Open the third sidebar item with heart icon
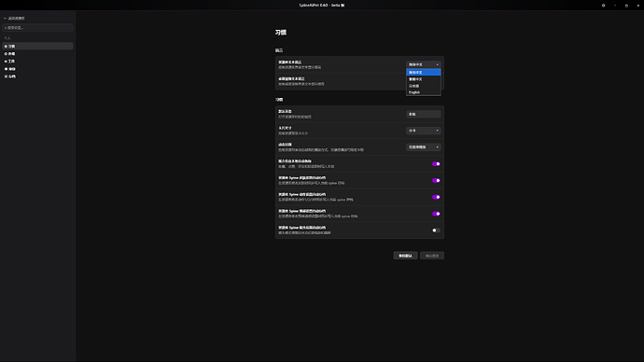 [x=37, y=62]
